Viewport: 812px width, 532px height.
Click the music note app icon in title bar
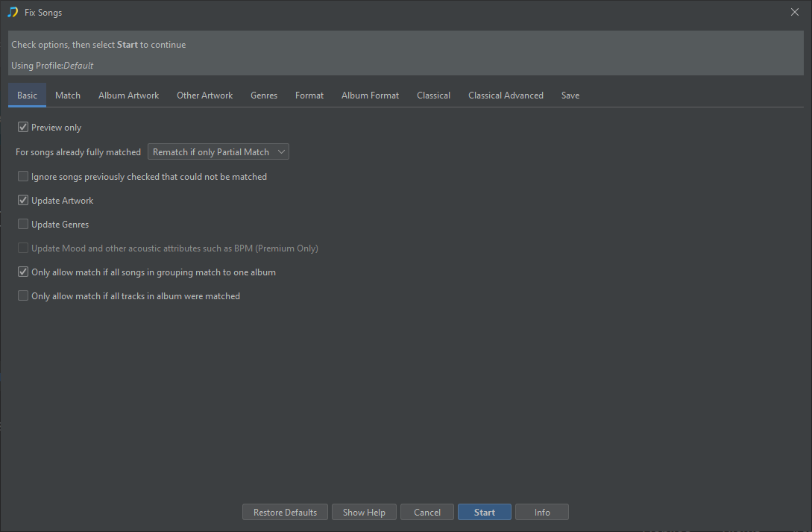[13, 12]
